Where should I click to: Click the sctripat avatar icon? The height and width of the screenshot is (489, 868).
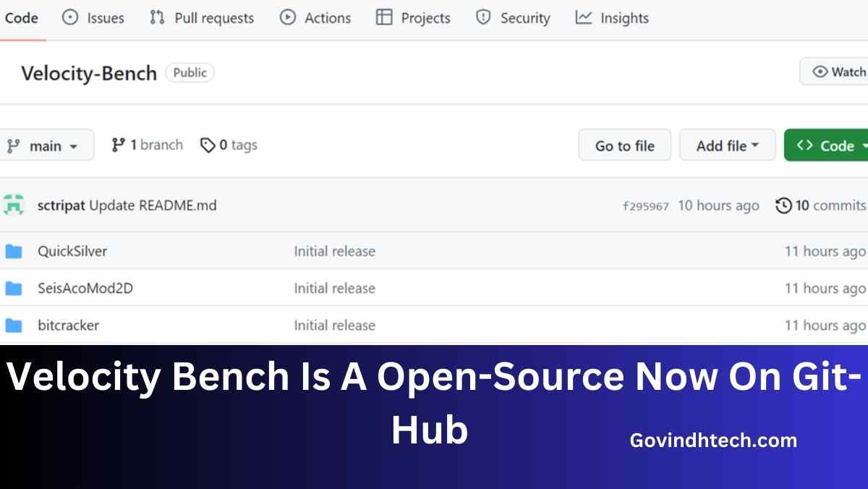14,205
